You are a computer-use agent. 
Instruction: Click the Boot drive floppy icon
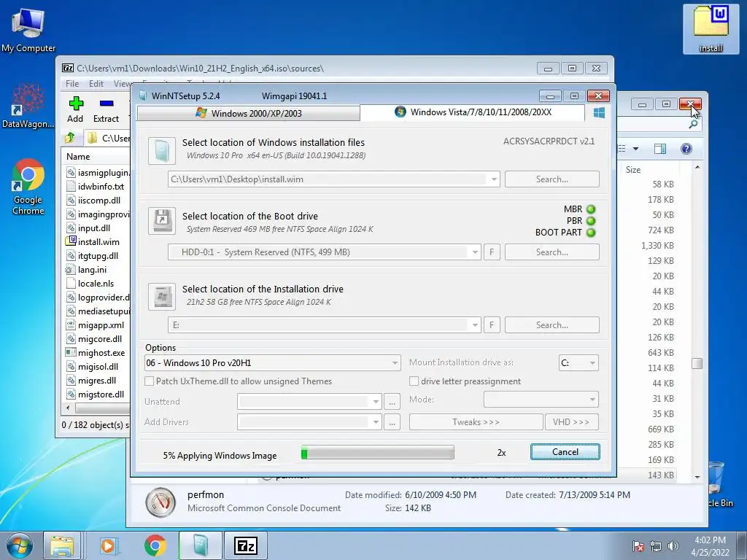pyautogui.click(x=162, y=220)
